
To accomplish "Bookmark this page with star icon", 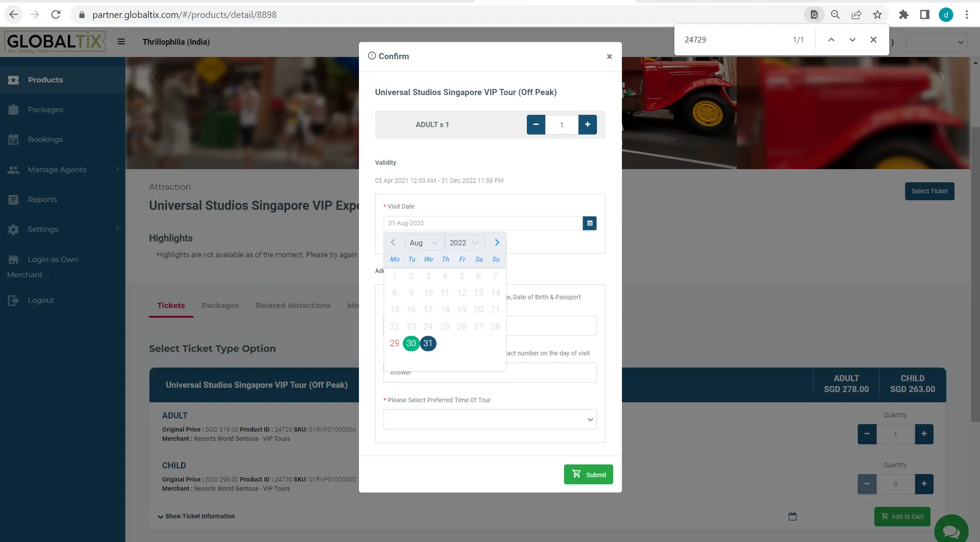I will click(877, 14).
